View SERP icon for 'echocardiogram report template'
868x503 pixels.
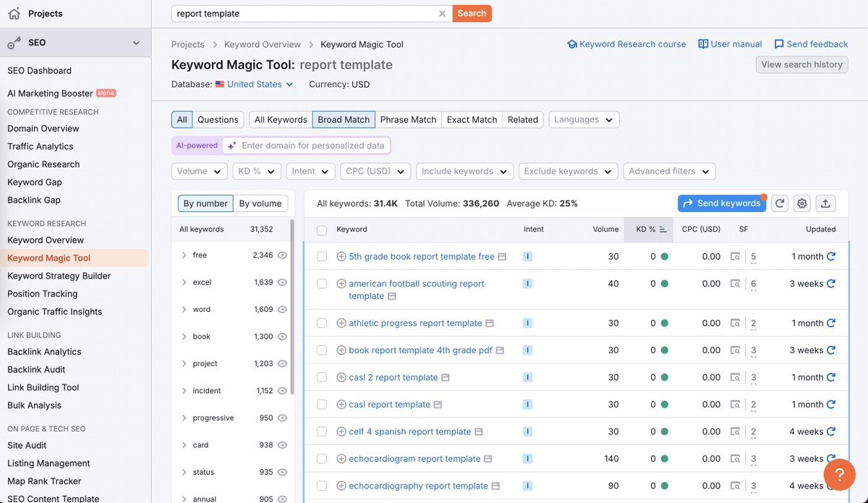click(x=735, y=459)
